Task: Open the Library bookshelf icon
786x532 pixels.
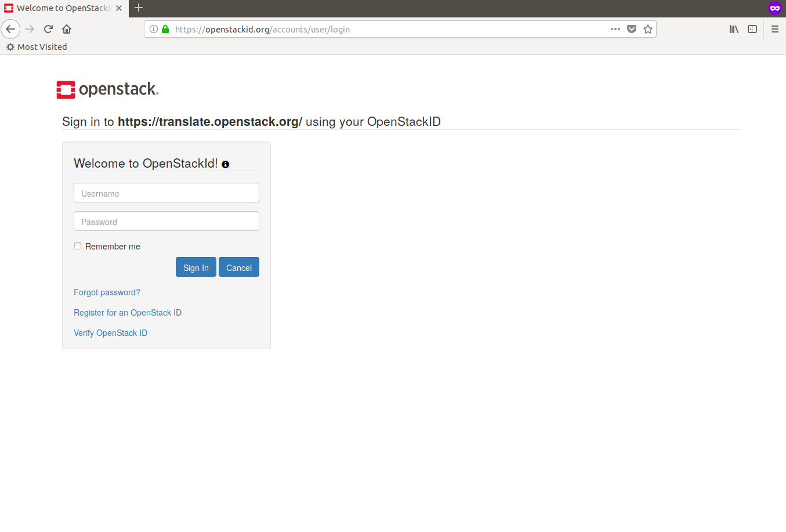Action: coord(734,29)
